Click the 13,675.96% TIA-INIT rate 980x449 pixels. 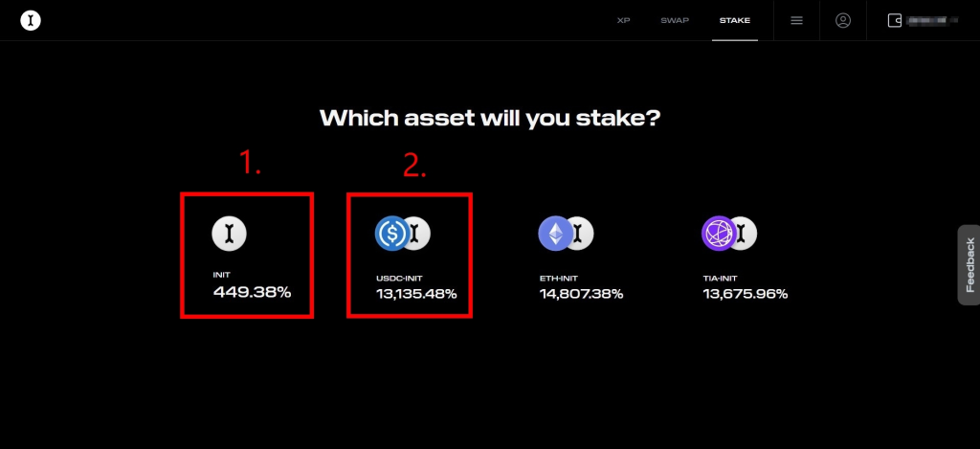pos(746,294)
